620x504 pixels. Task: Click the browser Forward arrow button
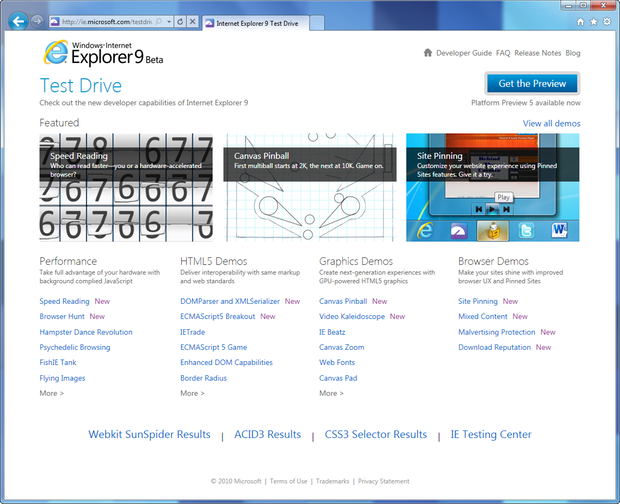(37, 21)
